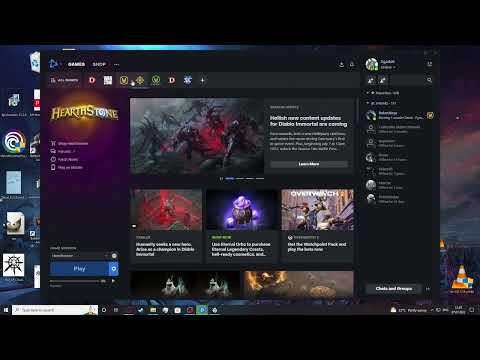This screenshot has width=480, height=360.
Task: Click the Learn More button
Action: 309,164
